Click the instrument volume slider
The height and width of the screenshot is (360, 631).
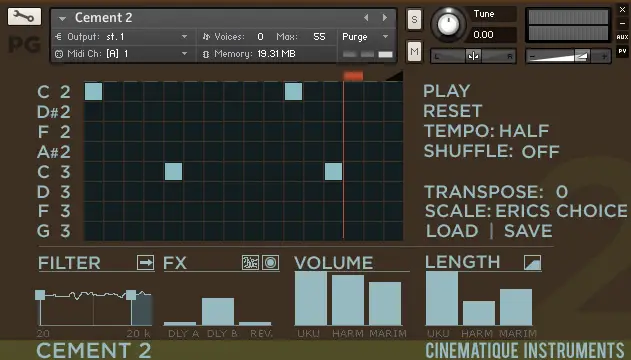[568, 56]
